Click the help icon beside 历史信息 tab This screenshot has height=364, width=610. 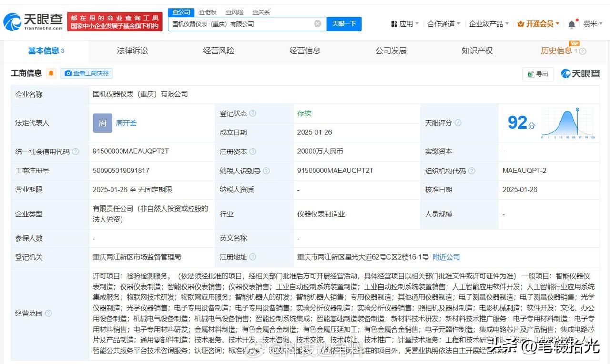(x=582, y=51)
